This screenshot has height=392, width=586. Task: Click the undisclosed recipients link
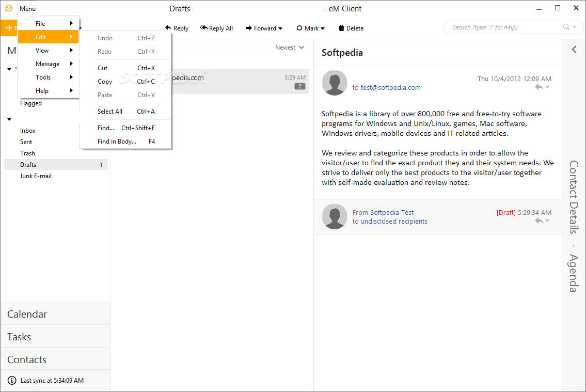[x=394, y=221]
